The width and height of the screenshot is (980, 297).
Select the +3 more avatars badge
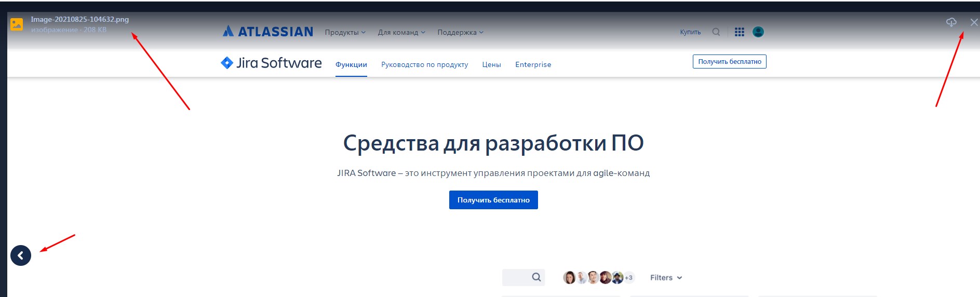pos(629,278)
